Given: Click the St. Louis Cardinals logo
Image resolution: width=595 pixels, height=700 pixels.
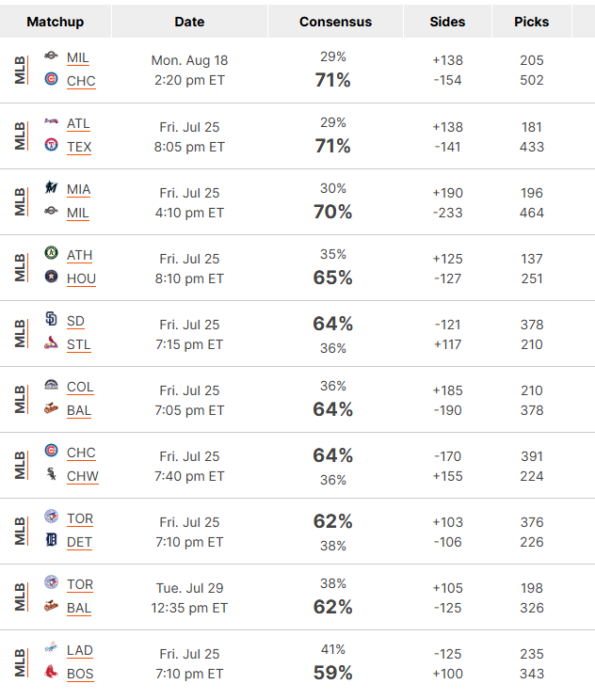Looking at the screenshot, I should tap(52, 342).
